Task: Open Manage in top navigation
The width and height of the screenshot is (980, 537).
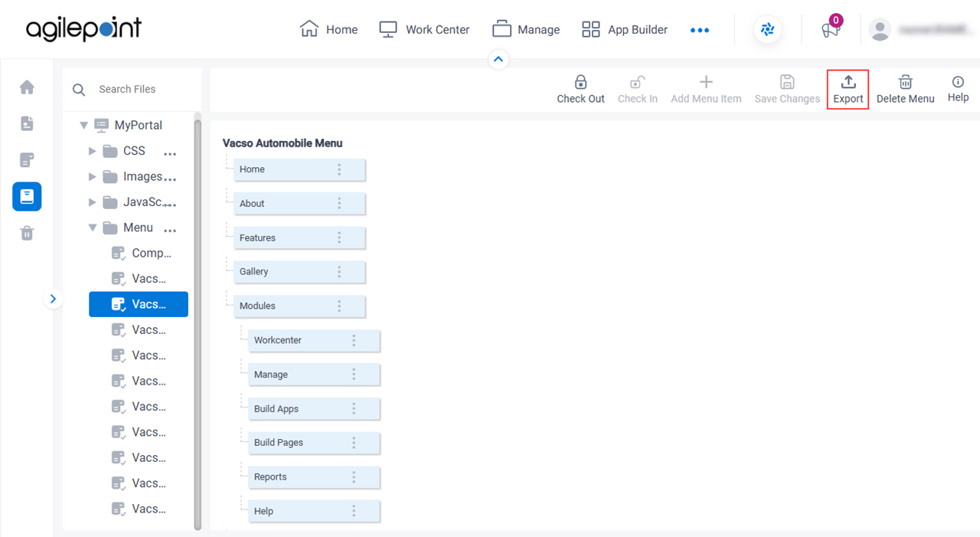Action: click(526, 30)
